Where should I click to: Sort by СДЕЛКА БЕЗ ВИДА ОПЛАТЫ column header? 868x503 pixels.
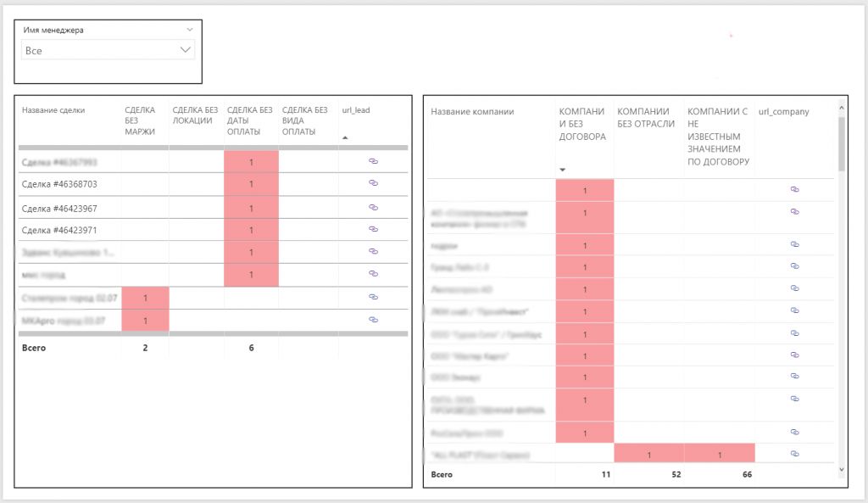(x=304, y=120)
